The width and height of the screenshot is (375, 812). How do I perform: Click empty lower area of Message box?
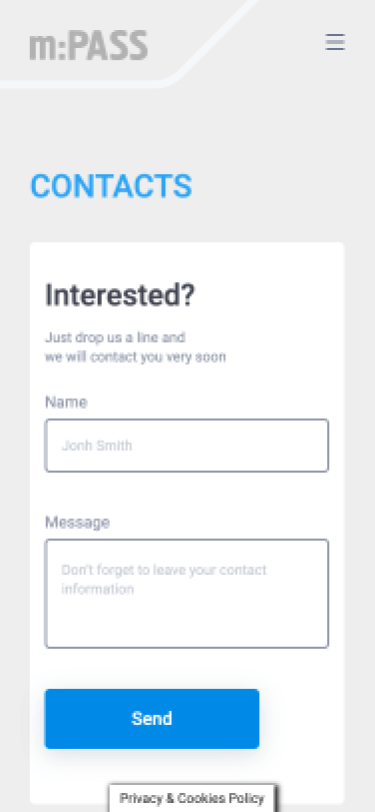tap(187, 624)
